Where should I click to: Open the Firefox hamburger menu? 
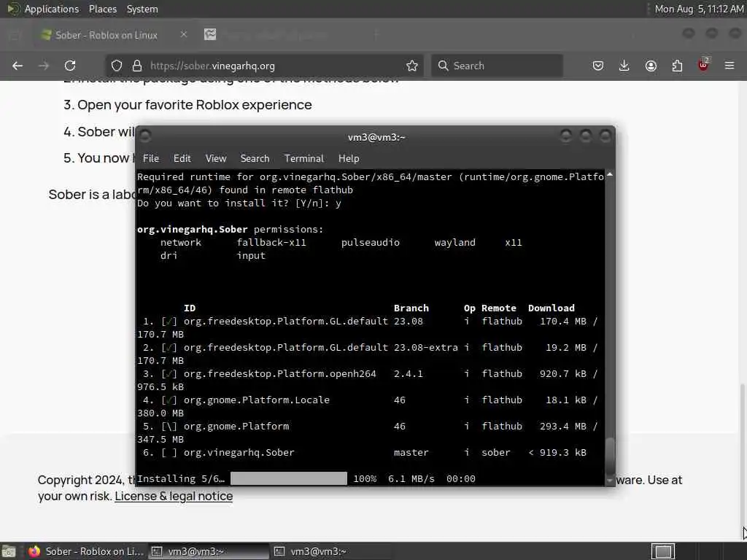coord(729,66)
